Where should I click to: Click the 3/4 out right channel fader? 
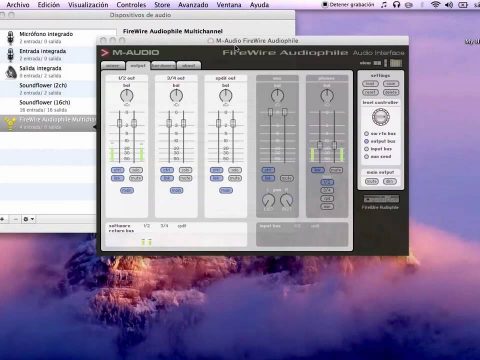click(x=183, y=123)
